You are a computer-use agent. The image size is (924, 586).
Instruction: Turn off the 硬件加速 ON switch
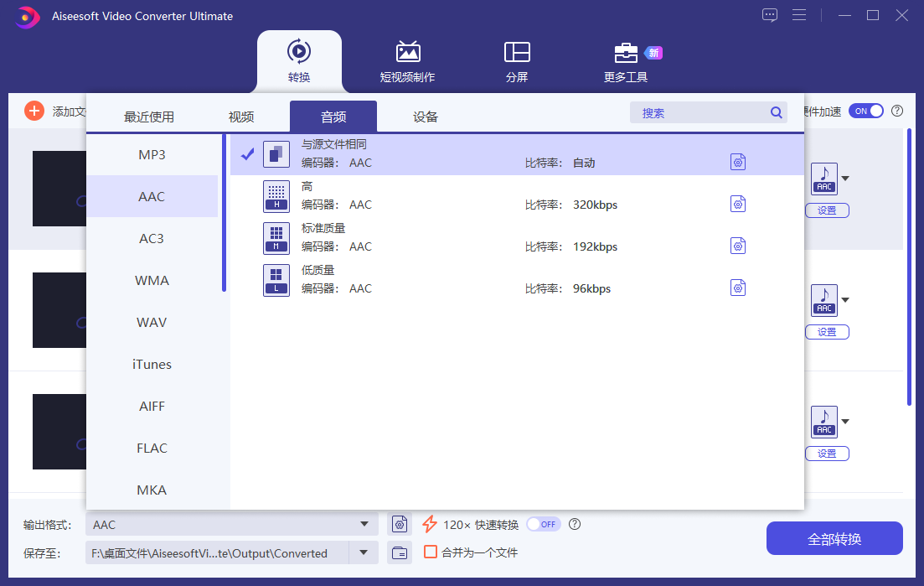[x=866, y=110]
